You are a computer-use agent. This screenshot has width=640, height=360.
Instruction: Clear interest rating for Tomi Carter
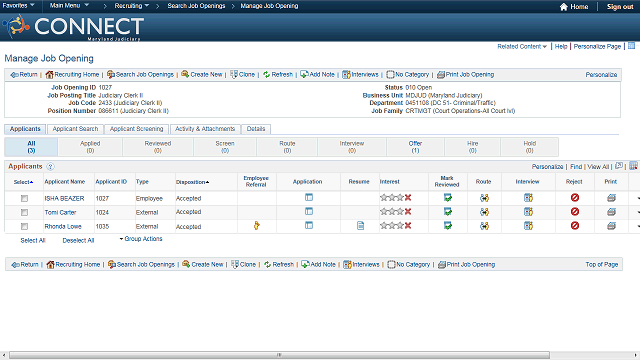(x=408, y=211)
